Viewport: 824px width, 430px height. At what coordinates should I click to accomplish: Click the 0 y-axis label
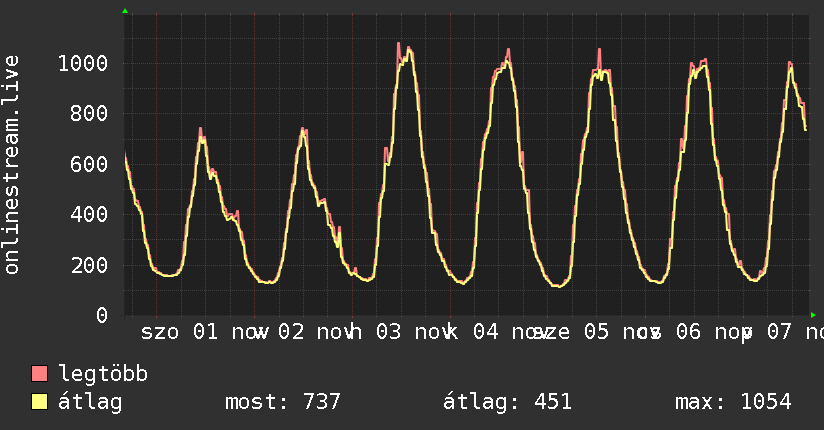point(102,315)
